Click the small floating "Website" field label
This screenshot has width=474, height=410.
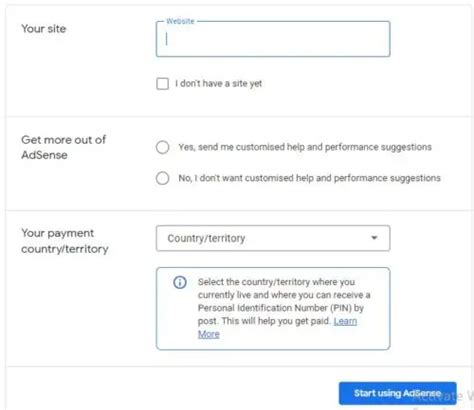pos(180,21)
